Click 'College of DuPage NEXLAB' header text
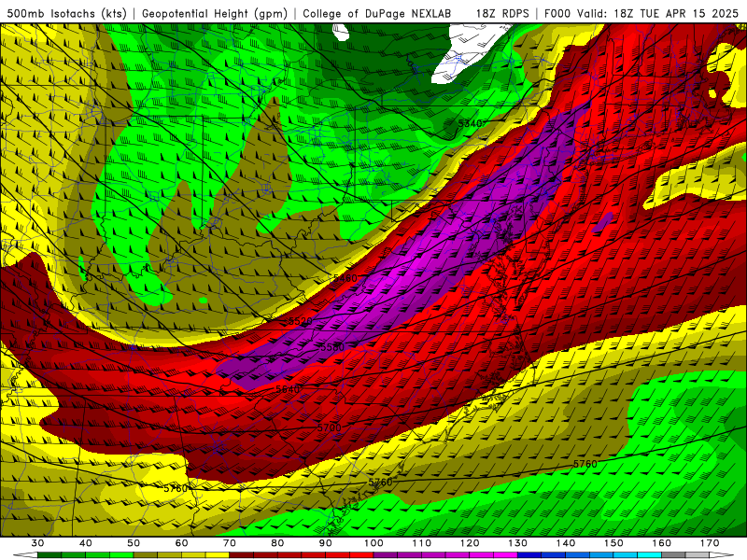This screenshot has width=747, height=560. point(377,13)
